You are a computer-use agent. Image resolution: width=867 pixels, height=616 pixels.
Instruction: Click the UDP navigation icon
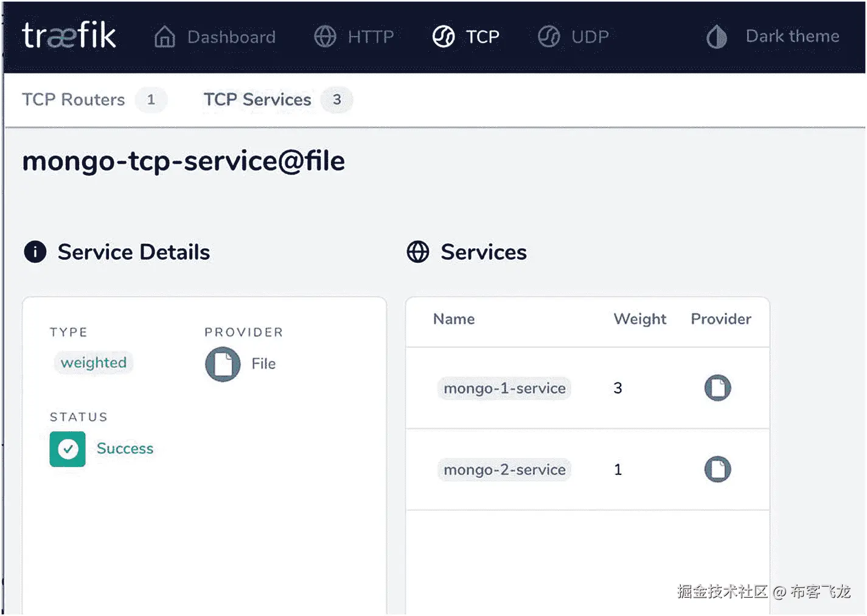(x=549, y=36)
